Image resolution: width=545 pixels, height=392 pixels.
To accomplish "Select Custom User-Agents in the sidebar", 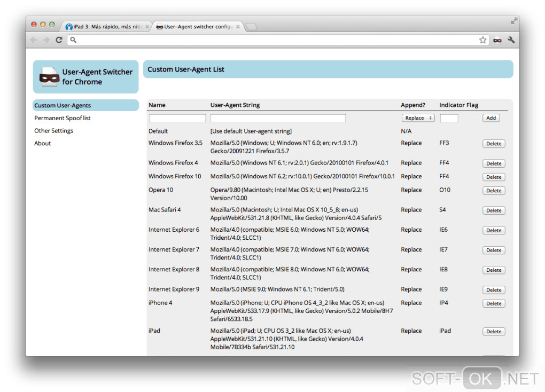I will [85, 105].
